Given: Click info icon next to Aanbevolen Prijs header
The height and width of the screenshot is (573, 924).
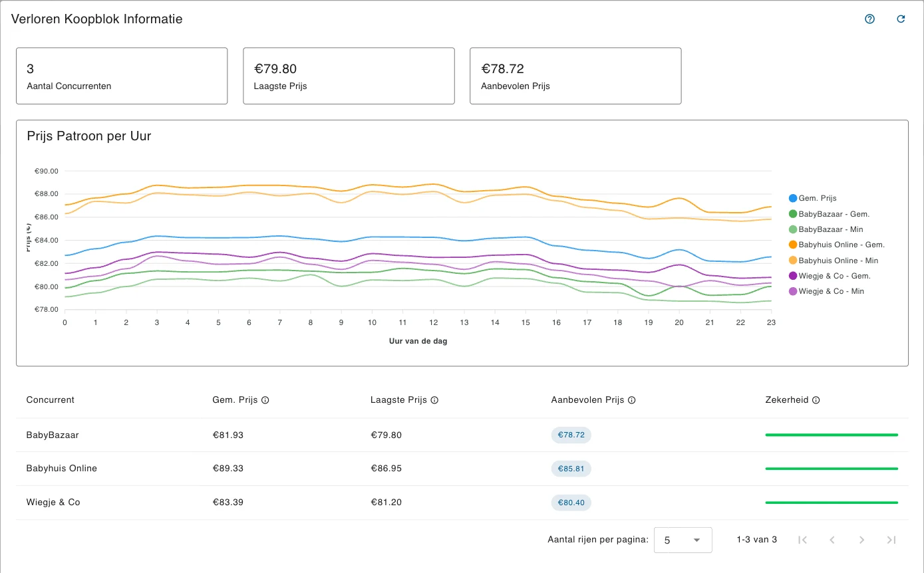Looking at the screenshot, I should [x=632, y=400].
